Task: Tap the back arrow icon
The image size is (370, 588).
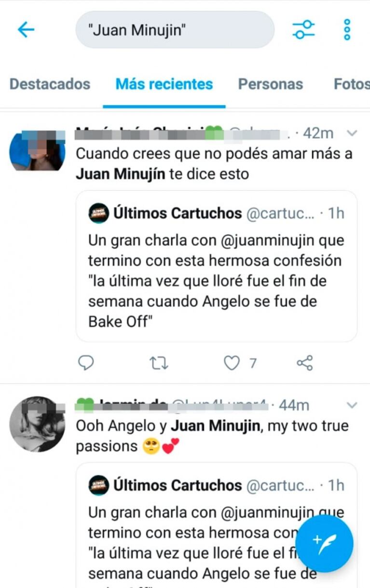Action: click(26, 30)
